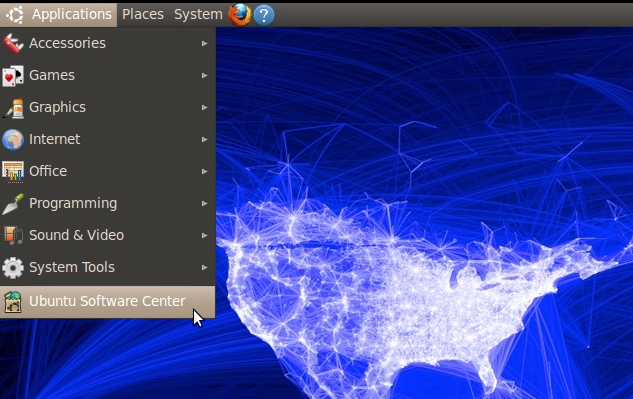Open the Places menu
The height and width of the screenshot is (399, 633).
pos(143,15)
